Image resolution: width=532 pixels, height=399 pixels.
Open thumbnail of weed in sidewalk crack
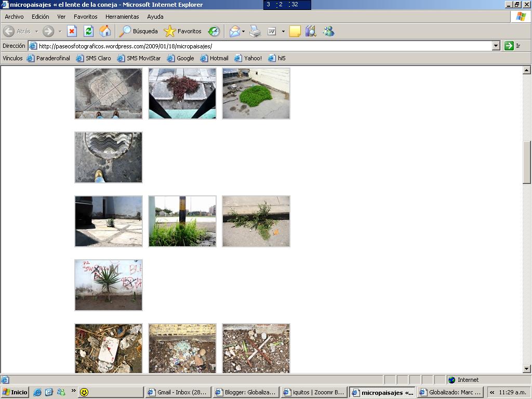coord(256,221)
